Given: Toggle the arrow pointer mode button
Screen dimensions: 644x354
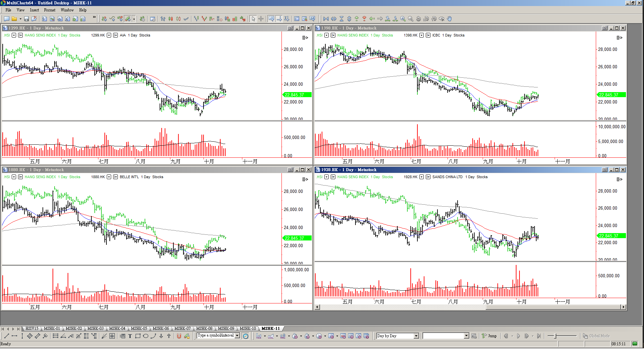Looking at the screenshot, I should point(253,19).
